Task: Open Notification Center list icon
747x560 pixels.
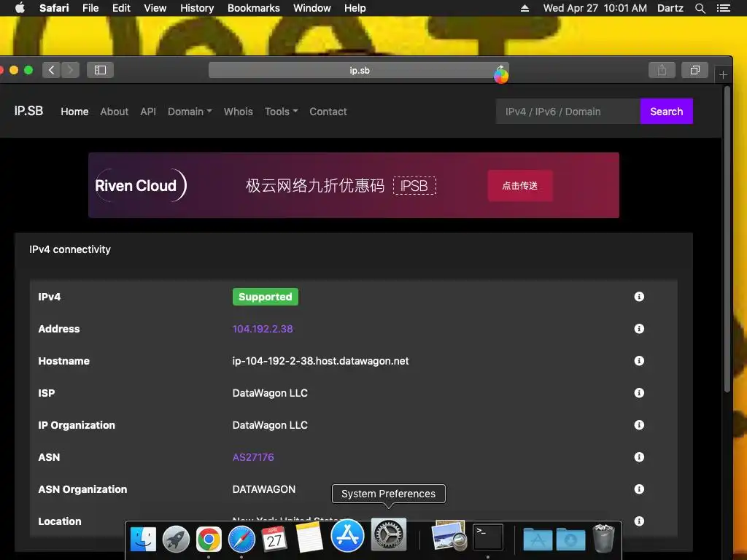Action: (x=724, y=8)
